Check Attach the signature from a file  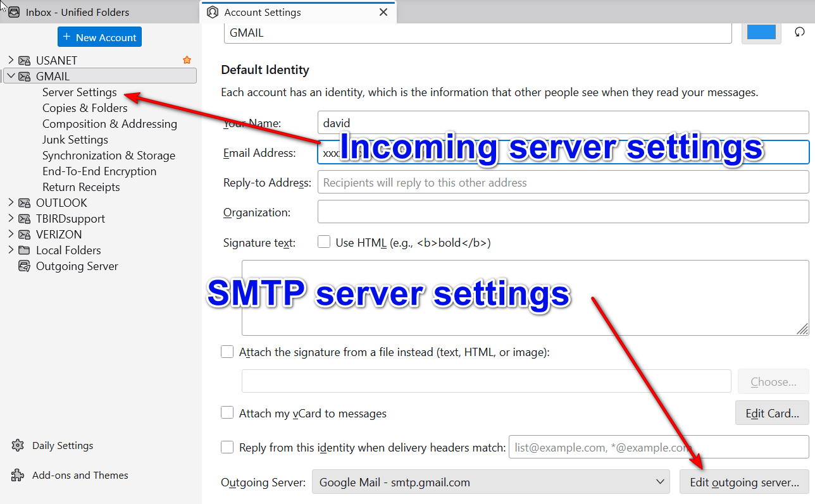pyautogui.click(x=227, y=352)
